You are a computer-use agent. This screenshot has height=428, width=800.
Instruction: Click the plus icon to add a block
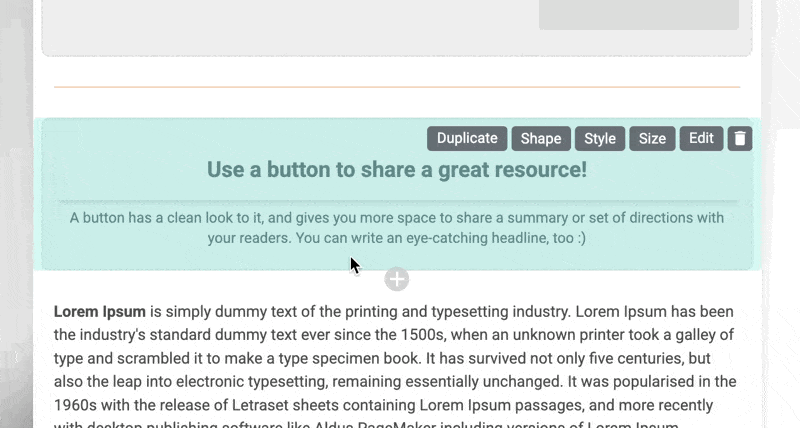click(x=397, y=279)
